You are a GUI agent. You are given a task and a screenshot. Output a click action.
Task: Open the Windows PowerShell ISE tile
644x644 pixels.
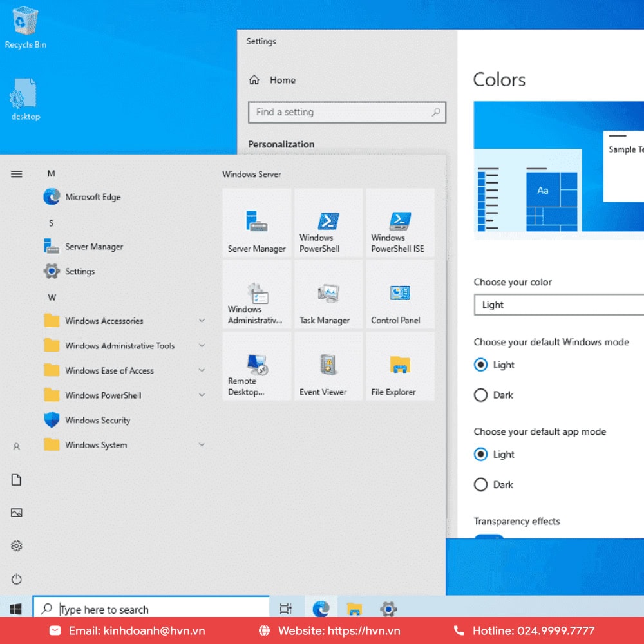tap(400, 223)
